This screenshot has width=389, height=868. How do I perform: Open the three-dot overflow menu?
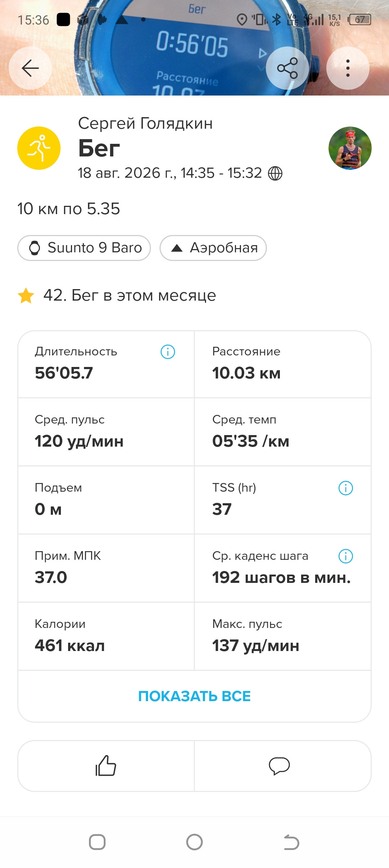coord(348,68)
